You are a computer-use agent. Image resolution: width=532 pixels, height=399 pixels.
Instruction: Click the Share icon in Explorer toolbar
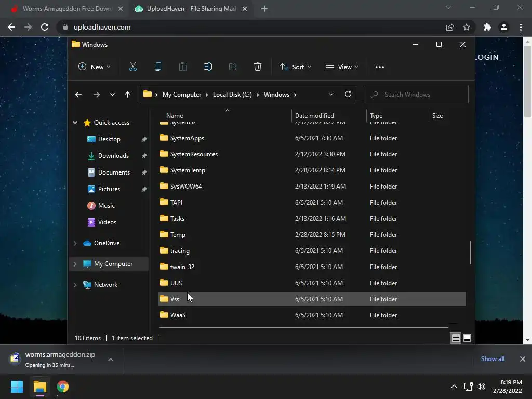[x=233, y=67]
